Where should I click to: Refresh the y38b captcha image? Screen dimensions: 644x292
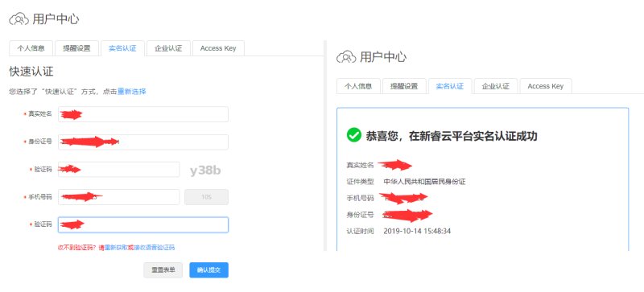(x=205, y=170)
